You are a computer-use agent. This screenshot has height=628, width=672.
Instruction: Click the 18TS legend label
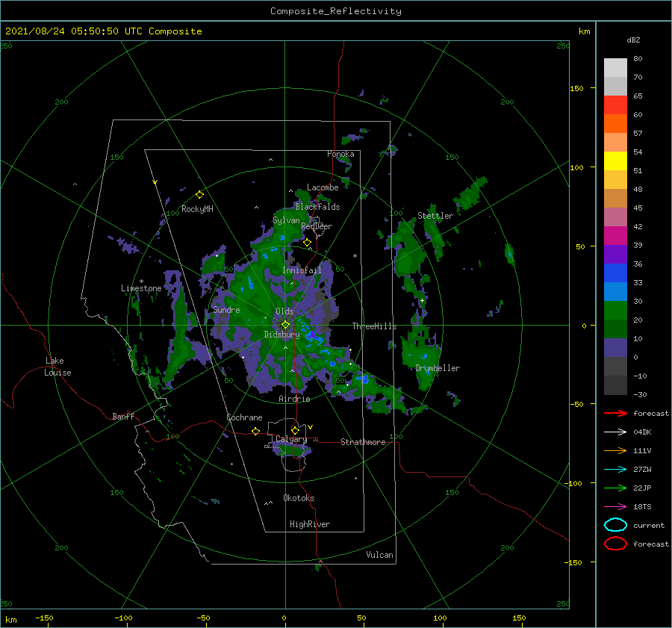(642, 507)
